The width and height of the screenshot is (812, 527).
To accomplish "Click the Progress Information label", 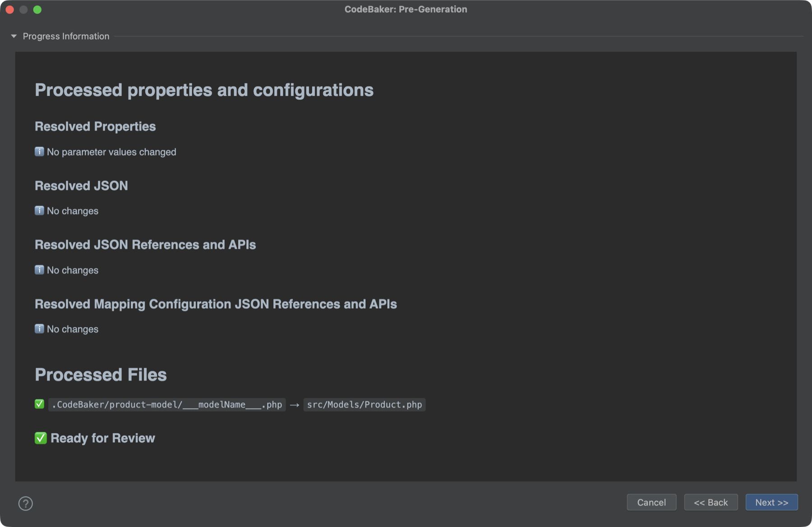I will [x=66, y=36].
